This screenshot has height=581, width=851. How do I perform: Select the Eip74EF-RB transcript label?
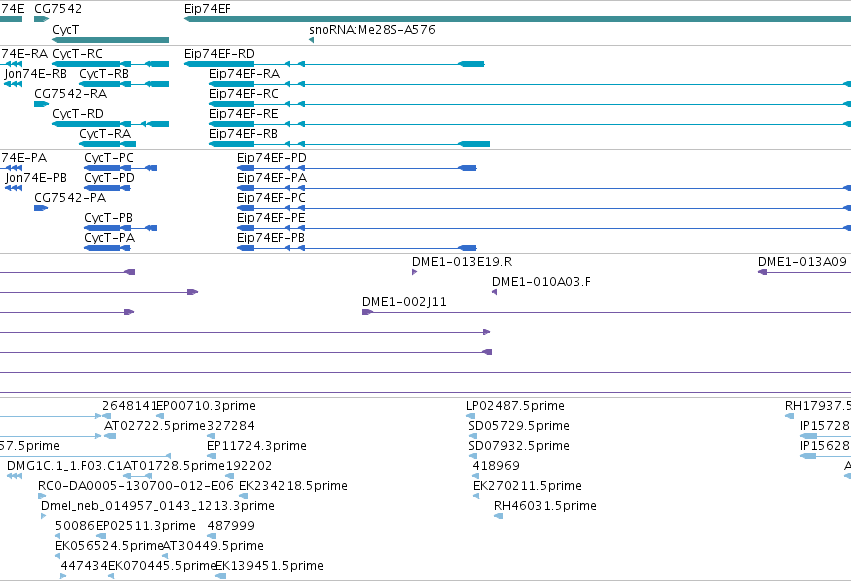(x=243, y=134)
